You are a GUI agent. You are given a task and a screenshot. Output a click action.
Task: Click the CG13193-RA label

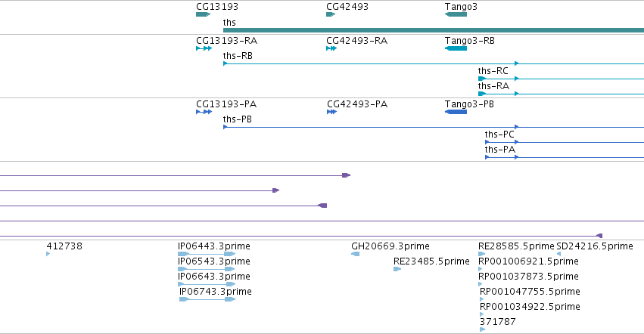tap(227, 41)
